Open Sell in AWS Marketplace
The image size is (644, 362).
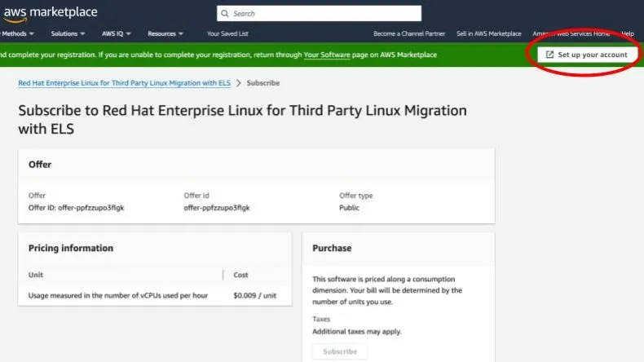488,33
